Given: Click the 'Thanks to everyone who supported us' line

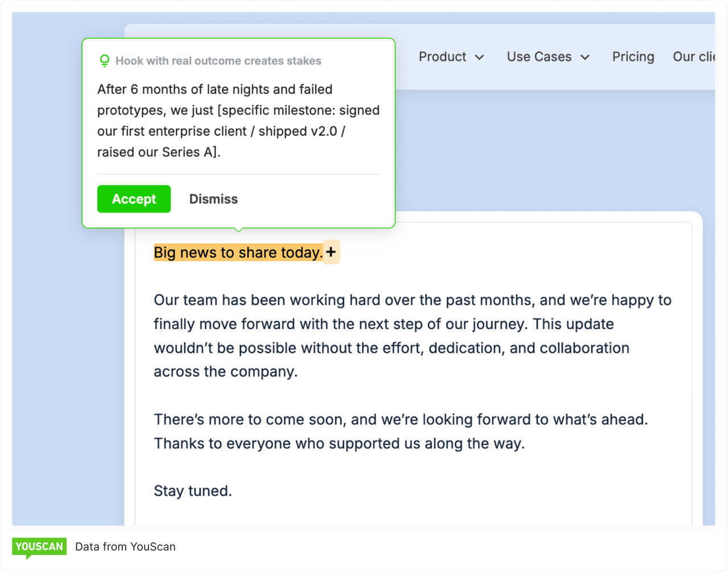Looking at the screenshot, I should pyautogui.click(x=339, y=443).
